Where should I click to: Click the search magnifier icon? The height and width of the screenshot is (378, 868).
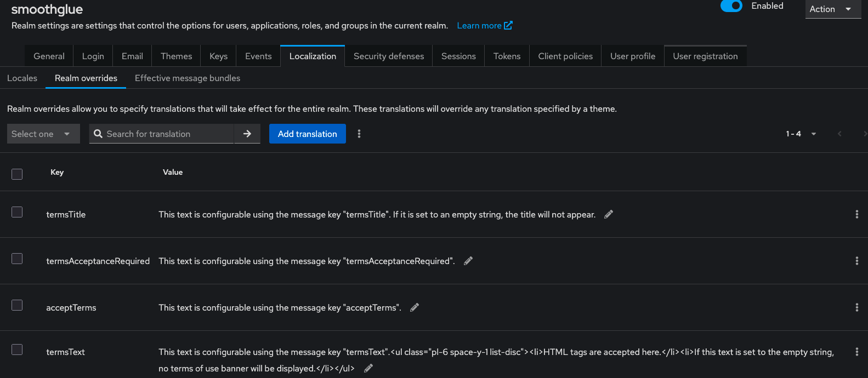pos(98,134)
